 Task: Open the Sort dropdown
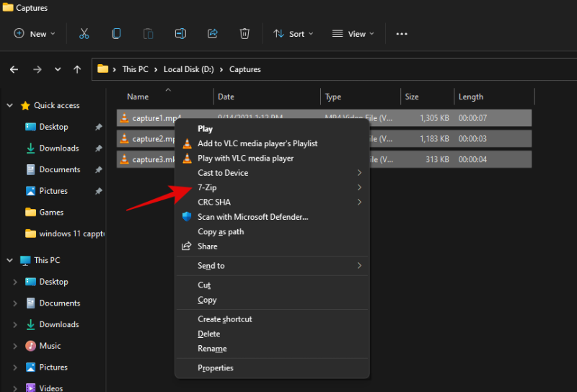(294, 34)
